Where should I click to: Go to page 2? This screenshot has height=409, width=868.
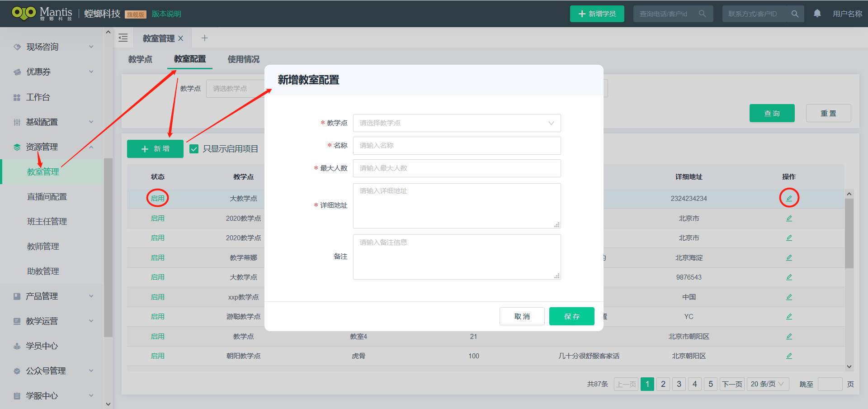tap(663, 384)
